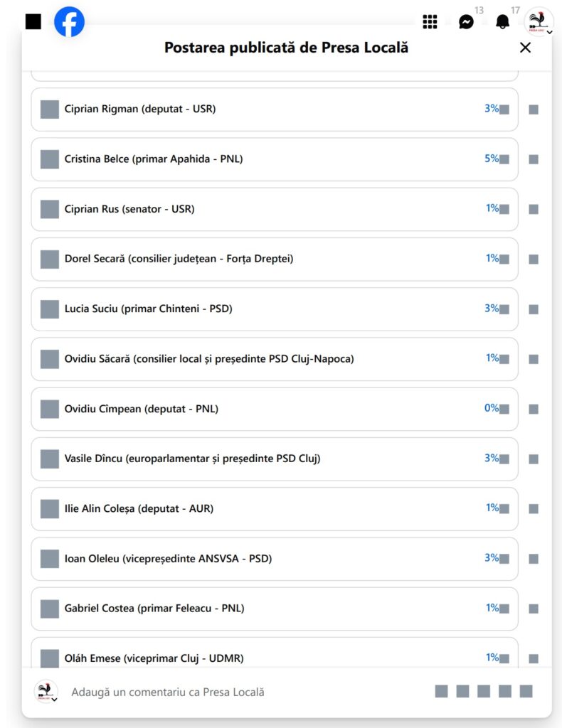
Task: Open options icon beside Ciprian Rus row
Action: (534, 210)
